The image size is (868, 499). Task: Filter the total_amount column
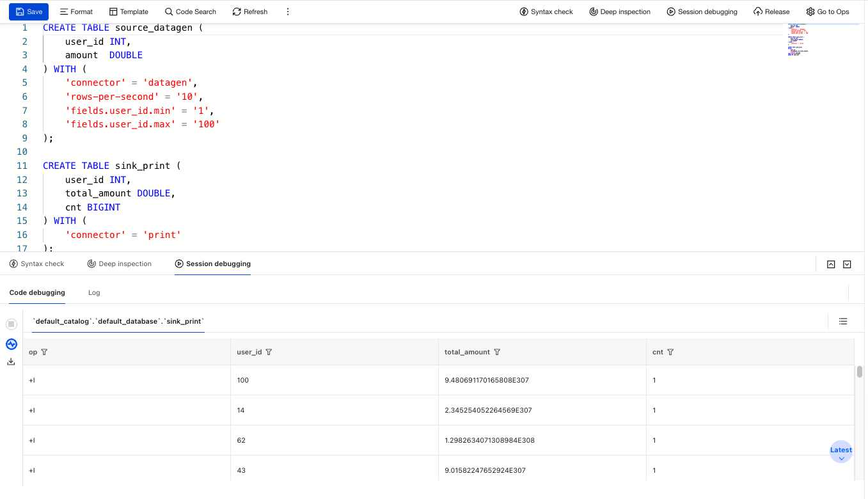(x=497, y=352)
